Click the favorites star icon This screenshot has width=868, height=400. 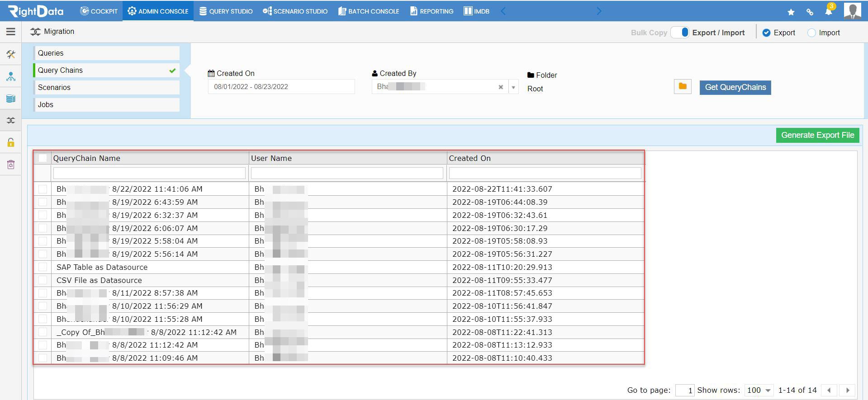tap(791, 12)
